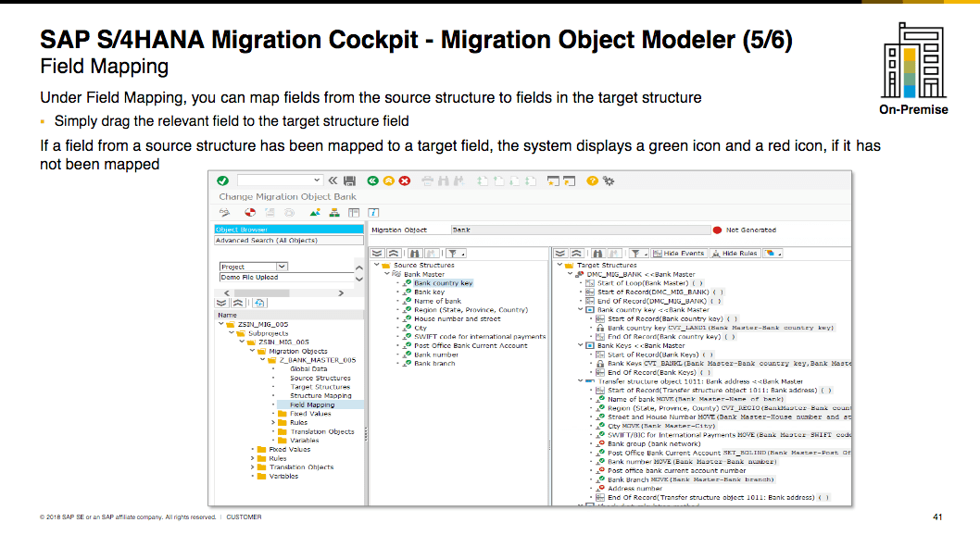Collapse all nodes in Target Structures toolbar

[x=577, y=254]
